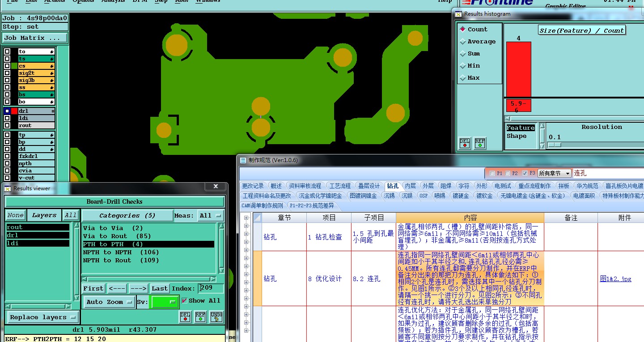The image size is (644, 342).
Task: Click REF icon in Results viewer
Action: click(x=200, y=317)
